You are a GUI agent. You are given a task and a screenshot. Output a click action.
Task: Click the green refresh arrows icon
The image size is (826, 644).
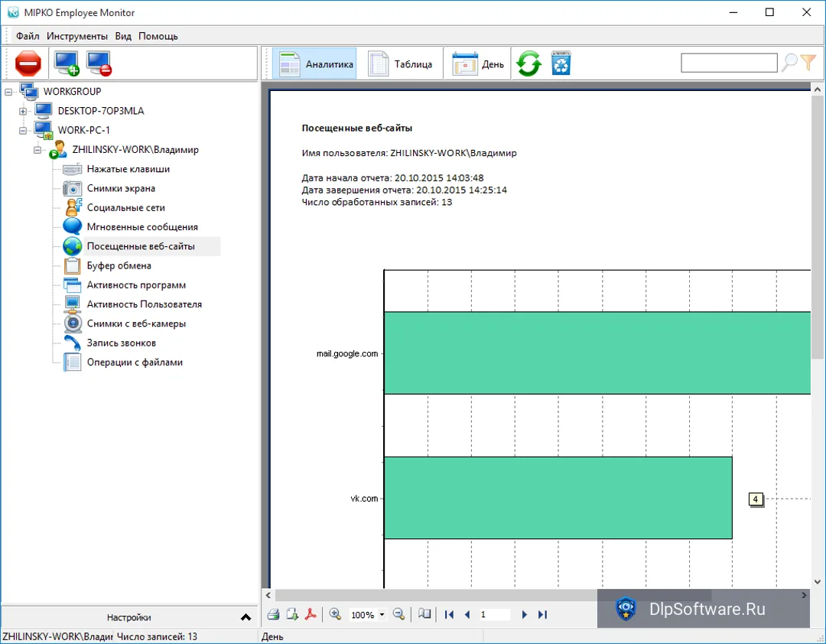pyautogui.click(x=529, y=63)
